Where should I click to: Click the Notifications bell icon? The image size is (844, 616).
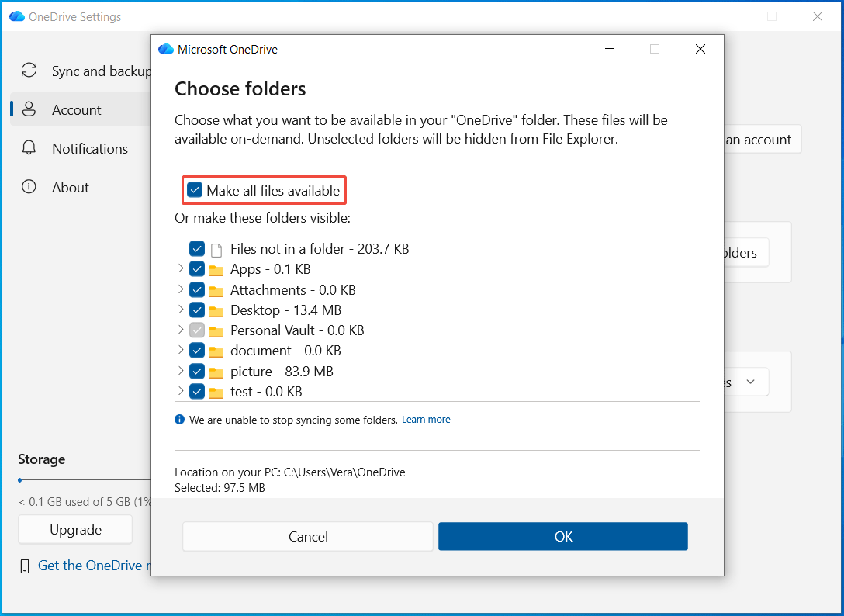pyautogui.click(x=29, y=148)
